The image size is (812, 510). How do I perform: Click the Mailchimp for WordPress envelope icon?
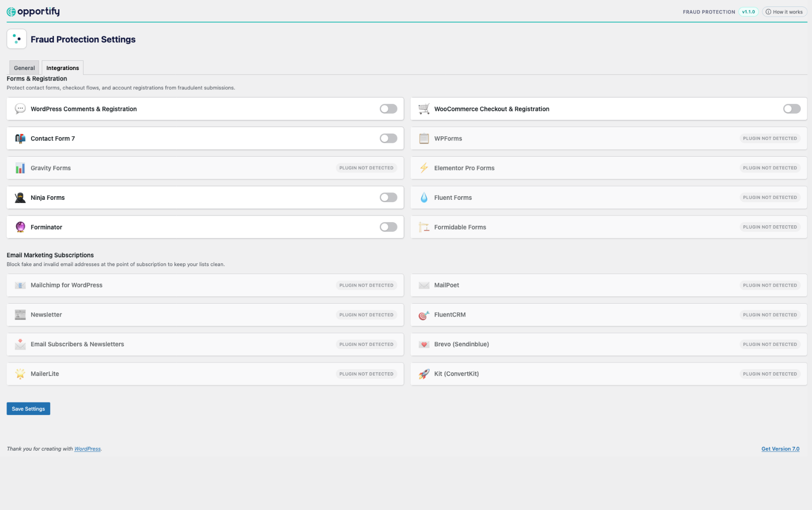[x=20, y=285]
